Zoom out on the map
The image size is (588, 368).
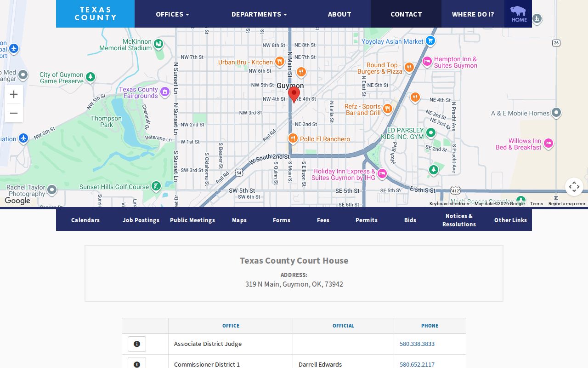tap(14, 113)
